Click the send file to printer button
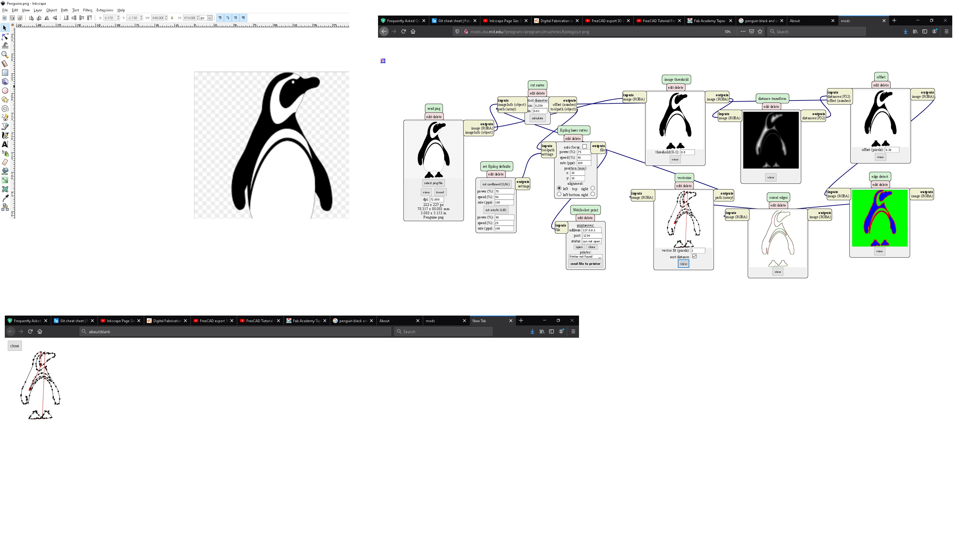972x560 pixels. click(585, 264)
